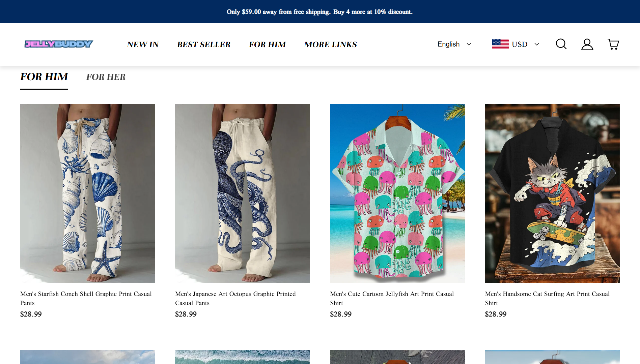Expand the English language dropdown
The height and width of the screenshot is (364, 640).
454,44
